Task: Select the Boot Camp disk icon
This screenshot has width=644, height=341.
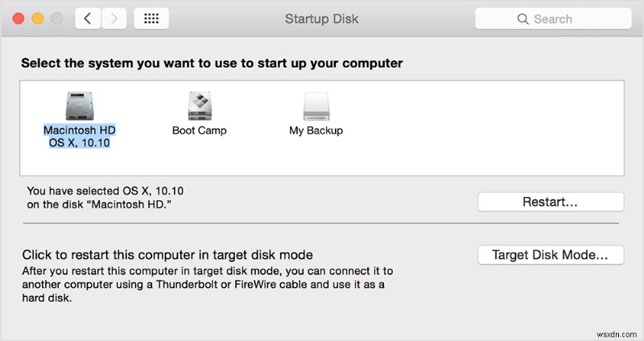Action: click(199, 105)
